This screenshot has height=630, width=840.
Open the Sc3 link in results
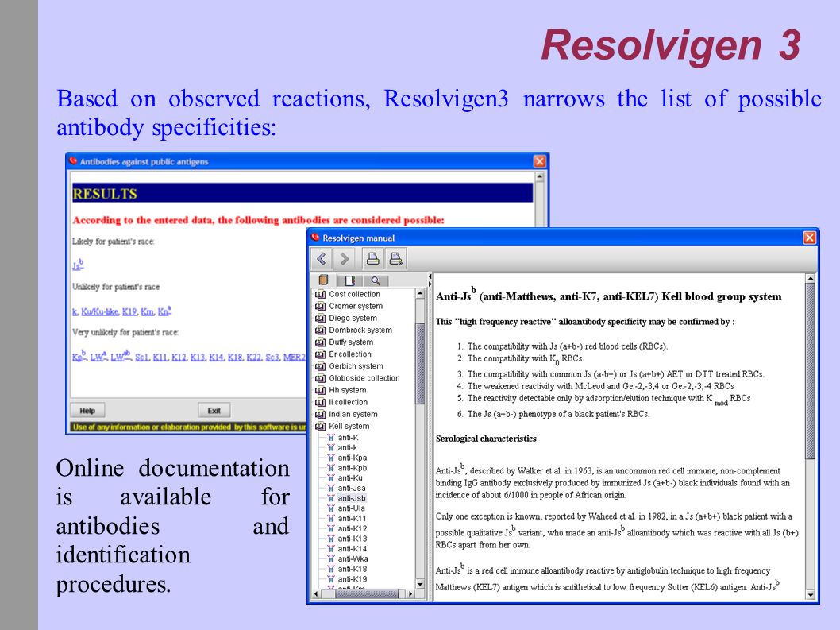(x=272, y=357)
